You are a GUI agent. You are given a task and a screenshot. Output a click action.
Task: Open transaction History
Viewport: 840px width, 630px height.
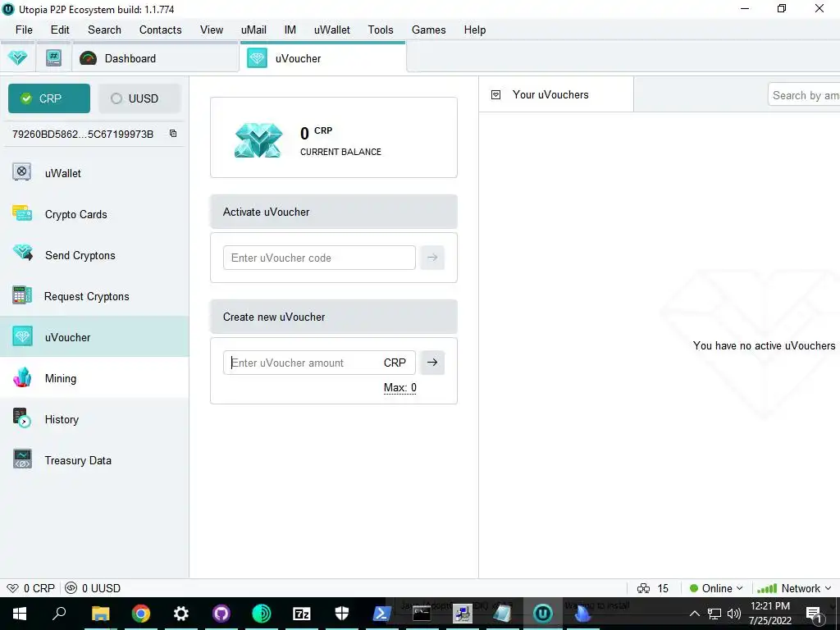click(x=94, y=419)
